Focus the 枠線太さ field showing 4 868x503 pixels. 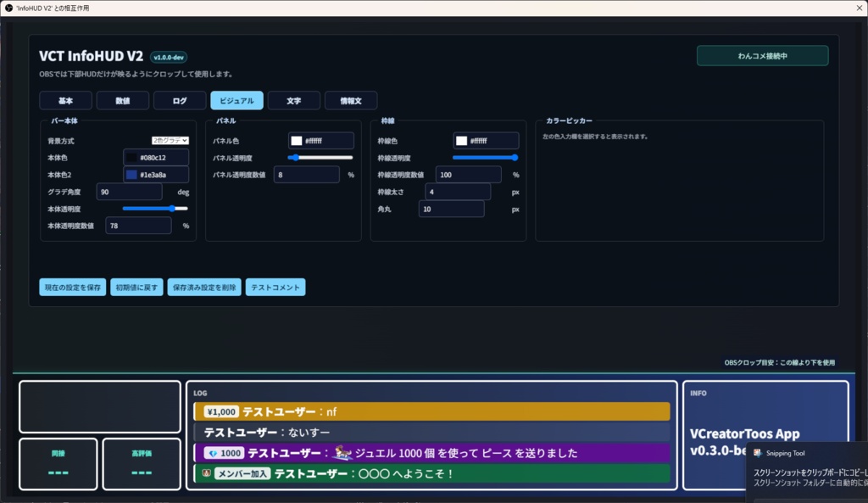457,192
